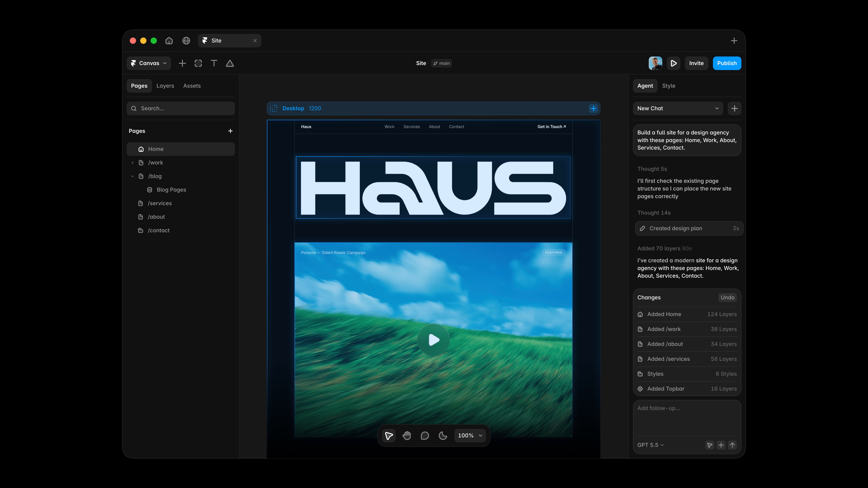This screenshot has height=488, width=868.
Task: Open the home icon in the title bar
Action: click(169, 41)
